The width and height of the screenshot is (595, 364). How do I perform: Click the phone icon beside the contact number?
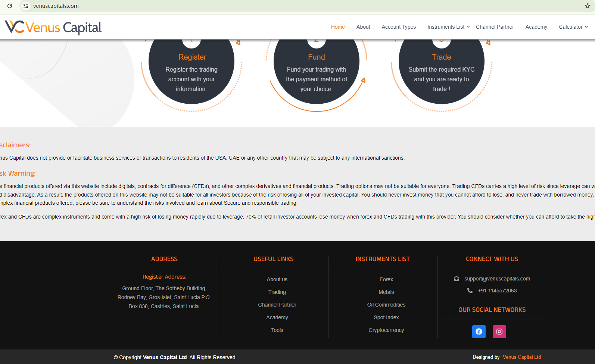(470, 291)
